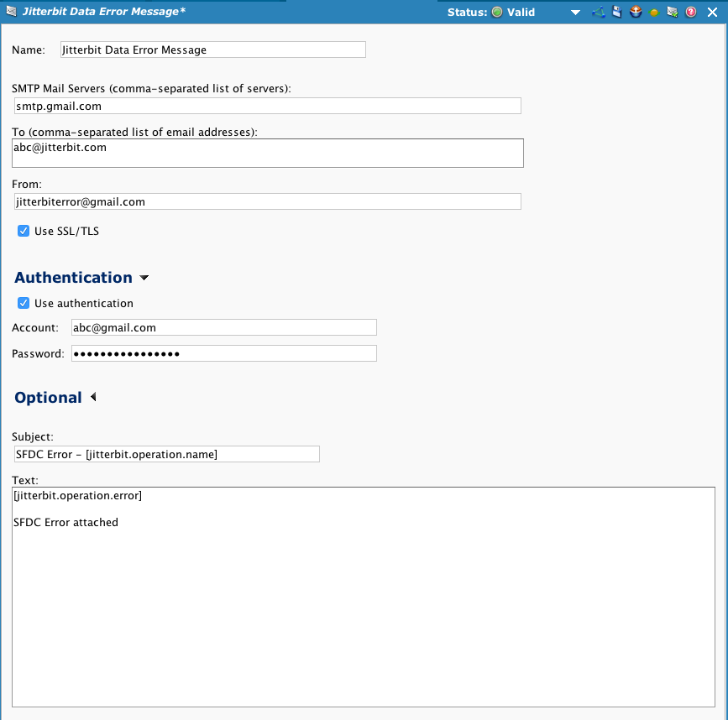The height and width of the screenshot is (720, 728).
Task: Focus the SMTP Mail Servers field
Action: 267,106
